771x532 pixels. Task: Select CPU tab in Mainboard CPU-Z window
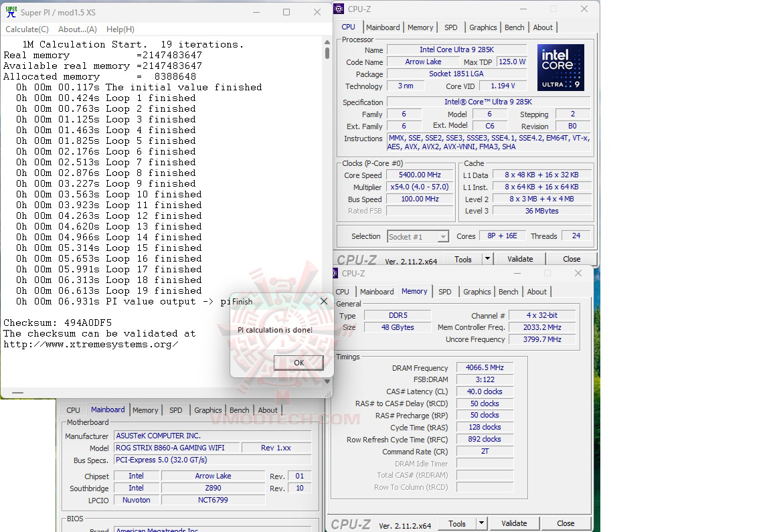[73, 410]
